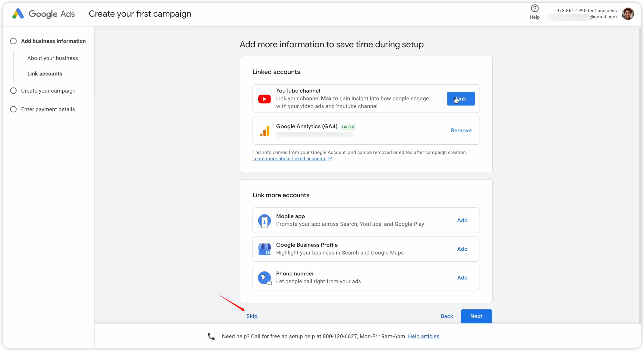The height and width of the screenshot is (351, 644).
Task: Select the Add business information step circle
Action: tap(13, 41)
